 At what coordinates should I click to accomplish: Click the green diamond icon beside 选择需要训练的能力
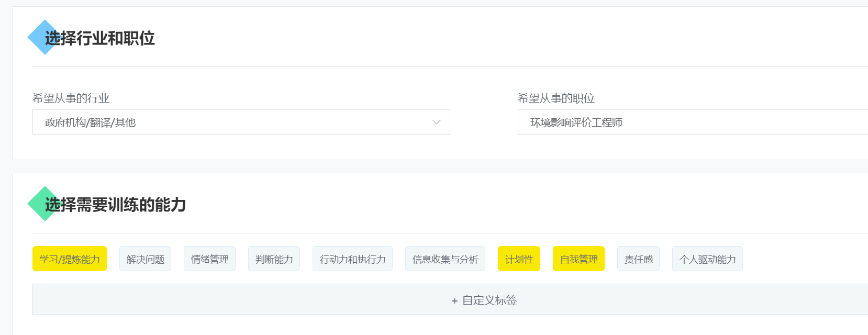37,204
